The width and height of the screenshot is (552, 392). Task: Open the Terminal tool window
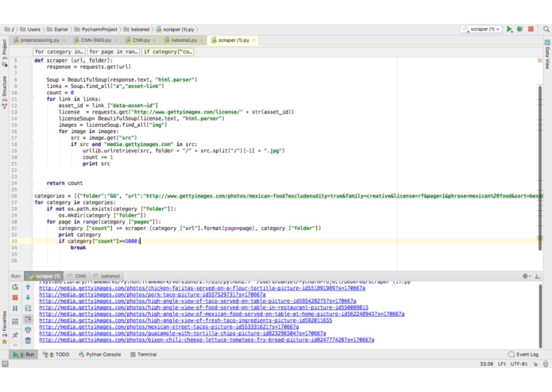coord(144,355)
